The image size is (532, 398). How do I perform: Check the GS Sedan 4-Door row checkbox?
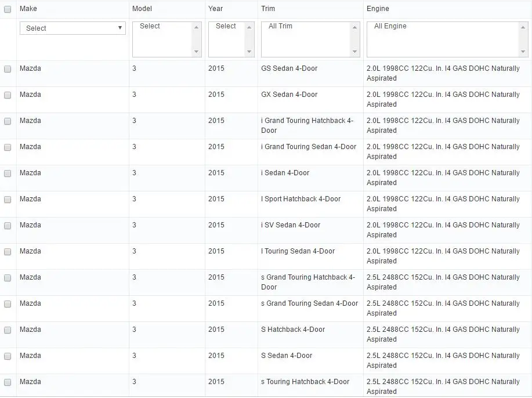coord(8,69)
